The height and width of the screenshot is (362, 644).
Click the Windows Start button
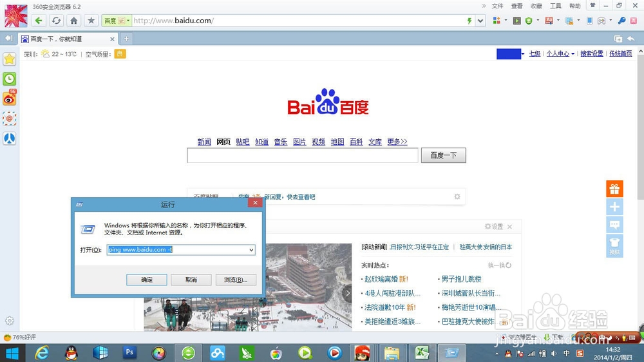tap(12, 354)
